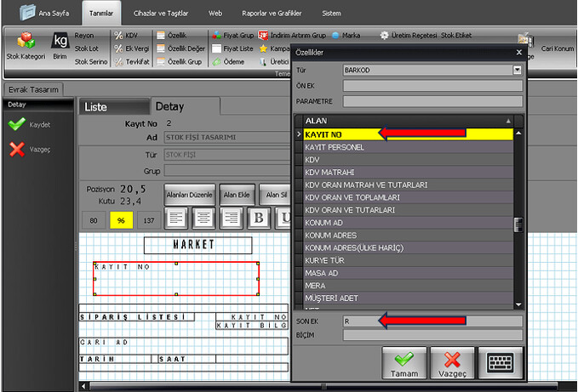
Task: Click Alan Sil button
Action: (276, 195)
